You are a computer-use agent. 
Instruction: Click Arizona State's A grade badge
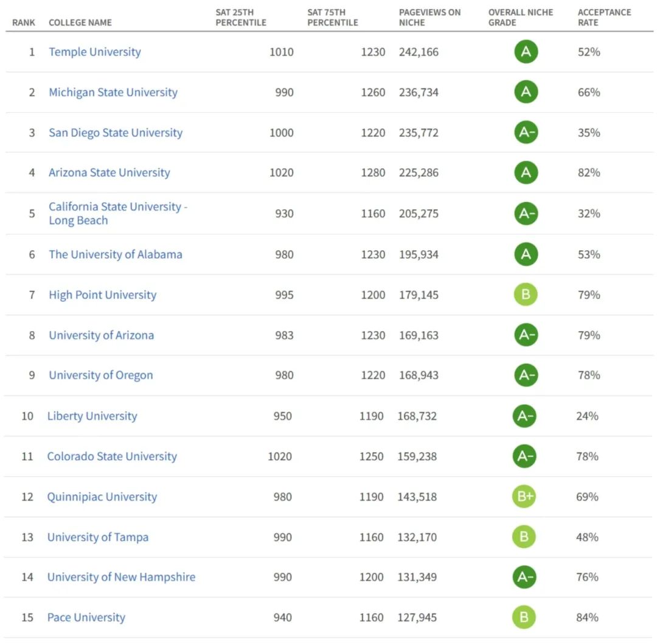[x=526, y=173]
